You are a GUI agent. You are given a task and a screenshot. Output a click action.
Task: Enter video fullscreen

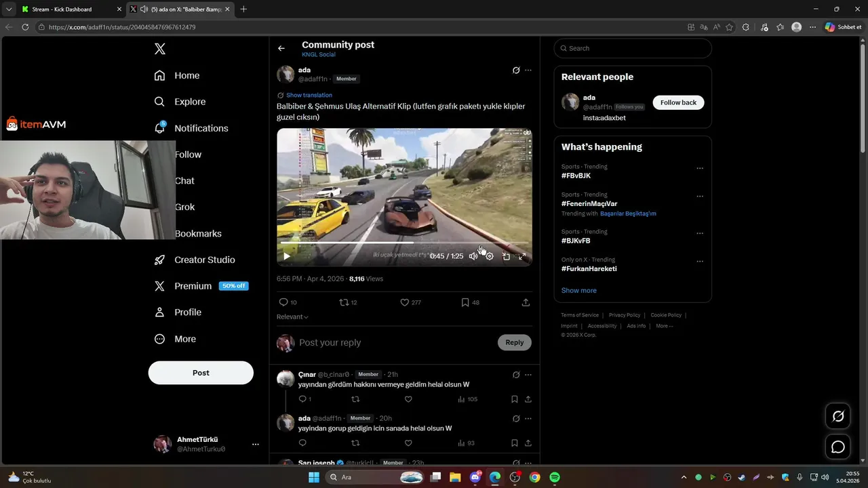pyautogui.click(x=522, y=256)
